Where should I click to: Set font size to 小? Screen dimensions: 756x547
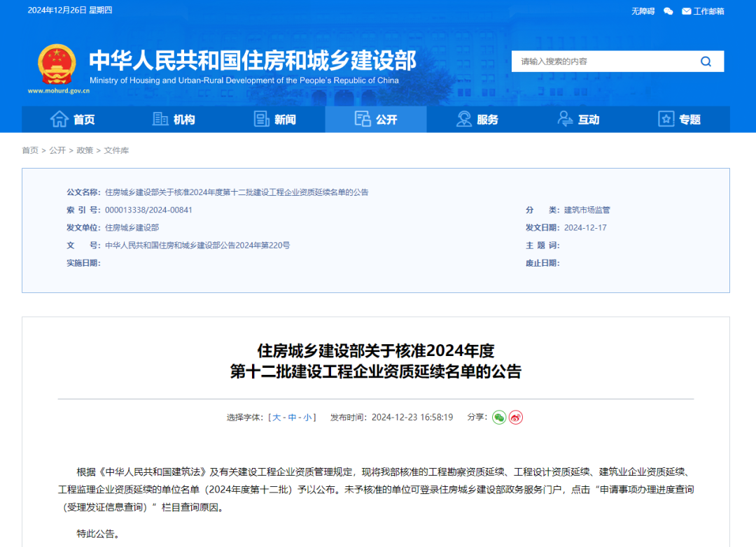tap(307, 418)
